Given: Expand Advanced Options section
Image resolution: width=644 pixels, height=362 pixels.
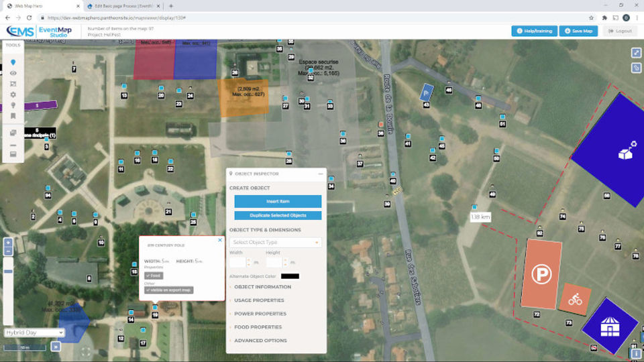Looking at the screenshot, I should [260, 341].
